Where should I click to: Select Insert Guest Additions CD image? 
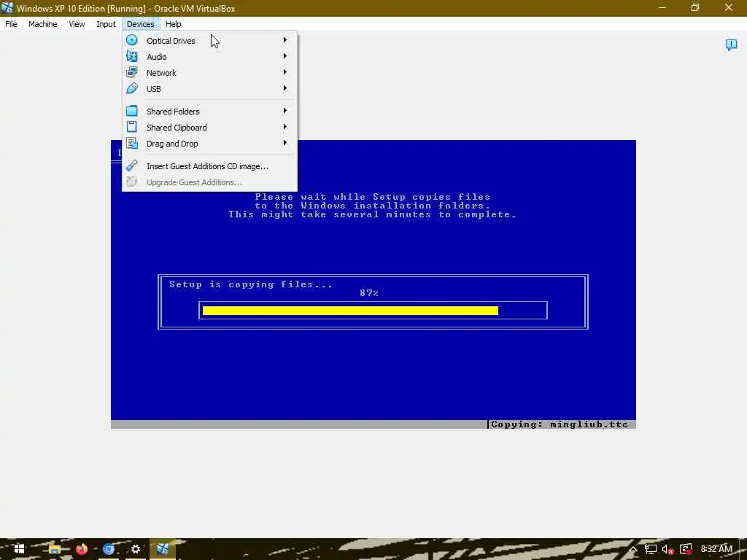click(209, 166)
